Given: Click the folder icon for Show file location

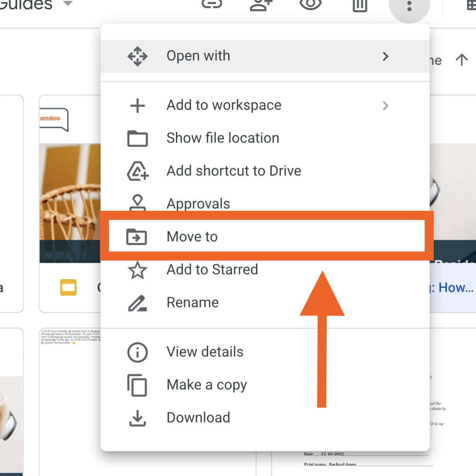Looking at the screenshot, I should [x=138, y=138].
